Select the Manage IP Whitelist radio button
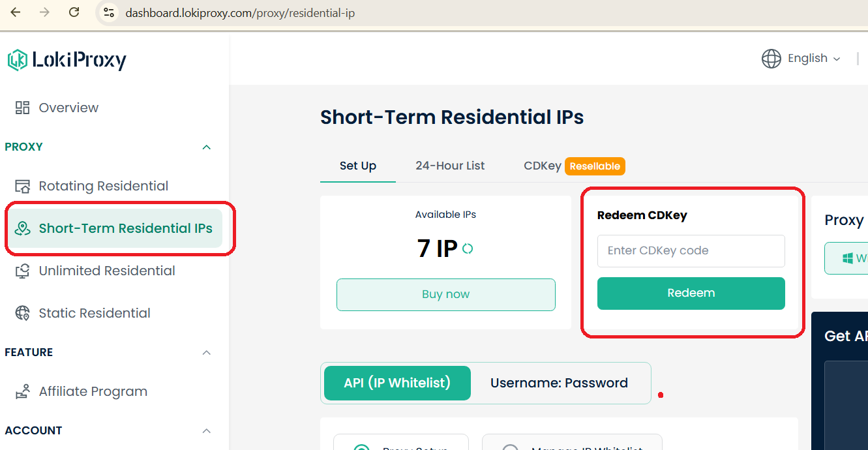The width and height of the screenshot is (868, 450). pos(510,447)
